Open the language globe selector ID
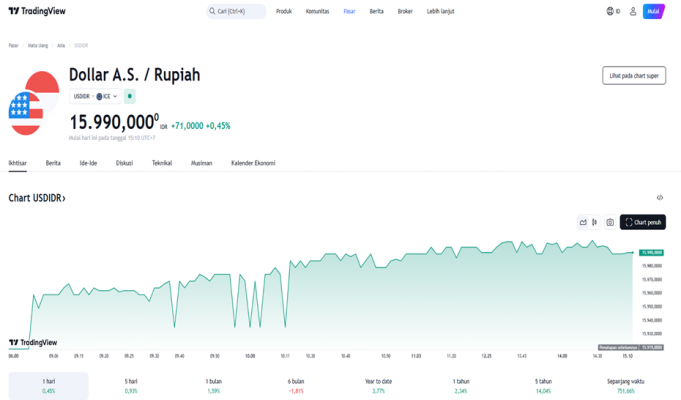Viewport: 681px width, 400px height. tap(613, 12)
